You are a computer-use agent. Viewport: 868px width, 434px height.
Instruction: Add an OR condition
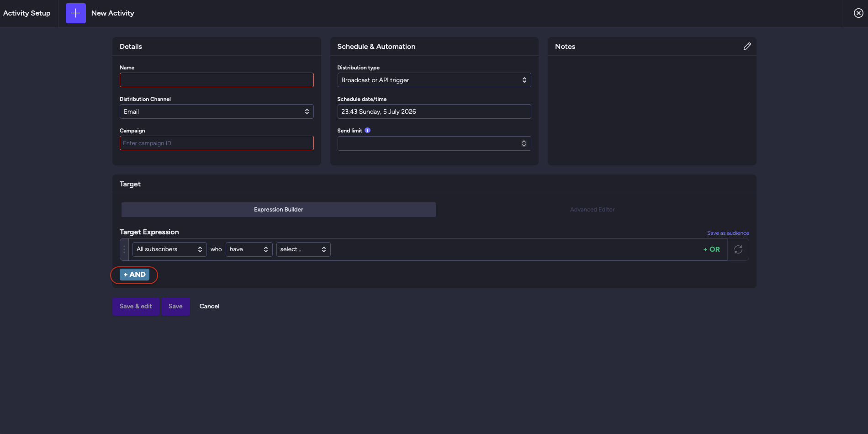point(711,249)
